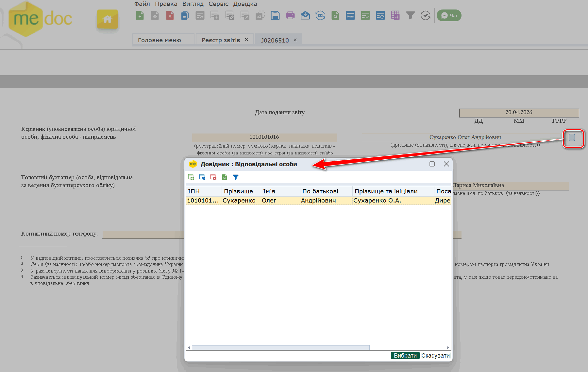Click the edit record icon in the dialog
Viewport: 588px width, 372px height.
pos(202,177)
